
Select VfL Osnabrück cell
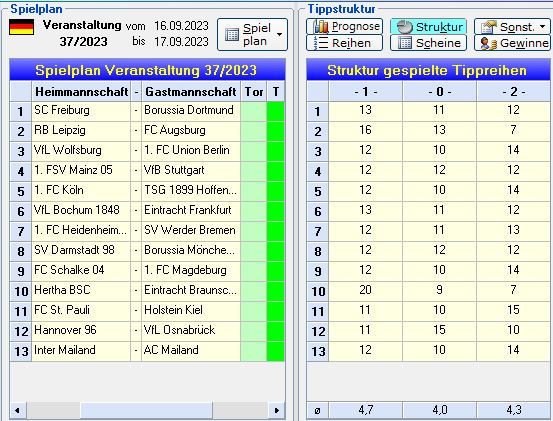tap(191, 331)
